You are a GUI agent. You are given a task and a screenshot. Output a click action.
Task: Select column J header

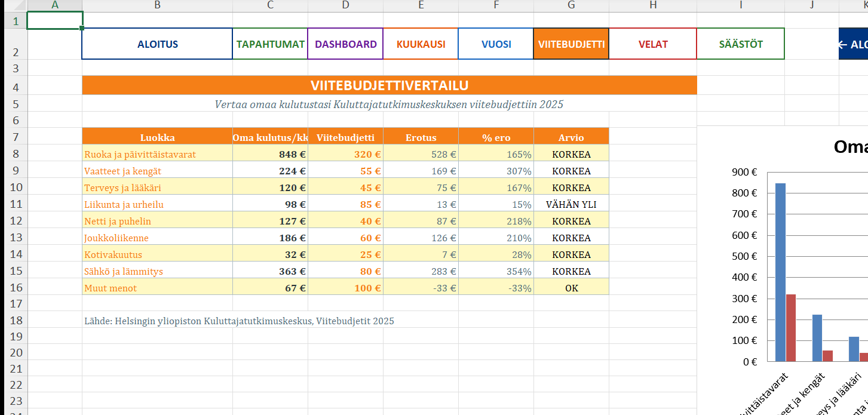pyautogui.click(x=812, y=5)
